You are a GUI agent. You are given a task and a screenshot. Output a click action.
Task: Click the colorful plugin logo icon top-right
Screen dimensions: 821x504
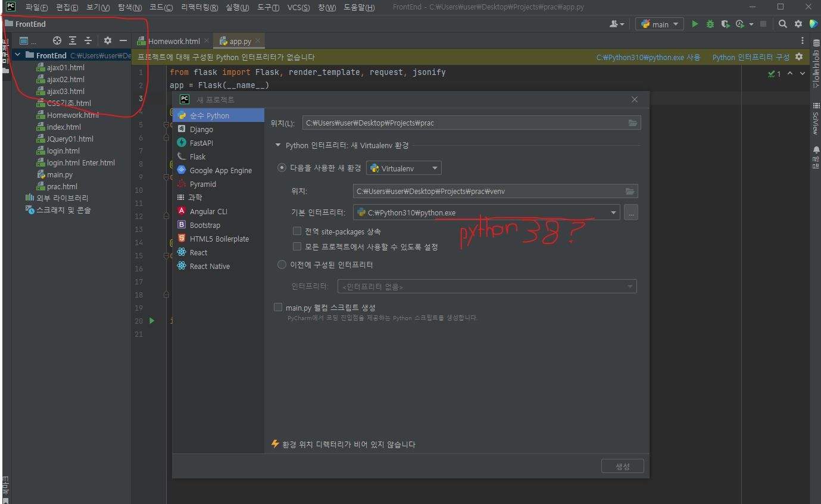[813, 24]
